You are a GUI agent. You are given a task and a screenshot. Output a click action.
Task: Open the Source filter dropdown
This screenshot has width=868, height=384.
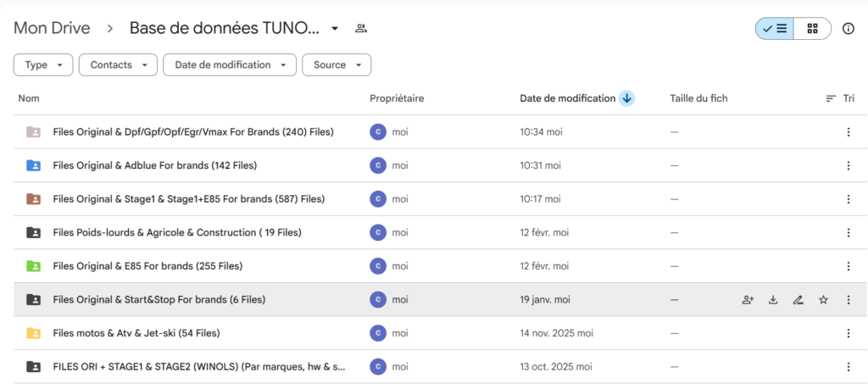[x=337, y=64]
